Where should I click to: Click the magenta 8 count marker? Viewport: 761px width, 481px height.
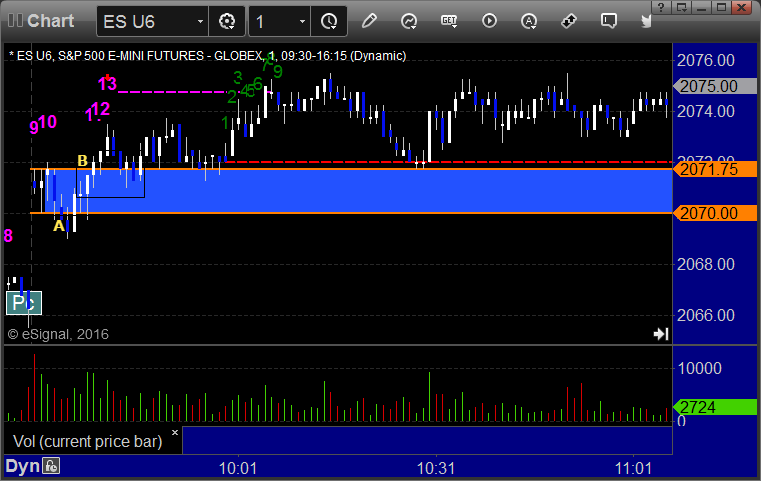8,236
